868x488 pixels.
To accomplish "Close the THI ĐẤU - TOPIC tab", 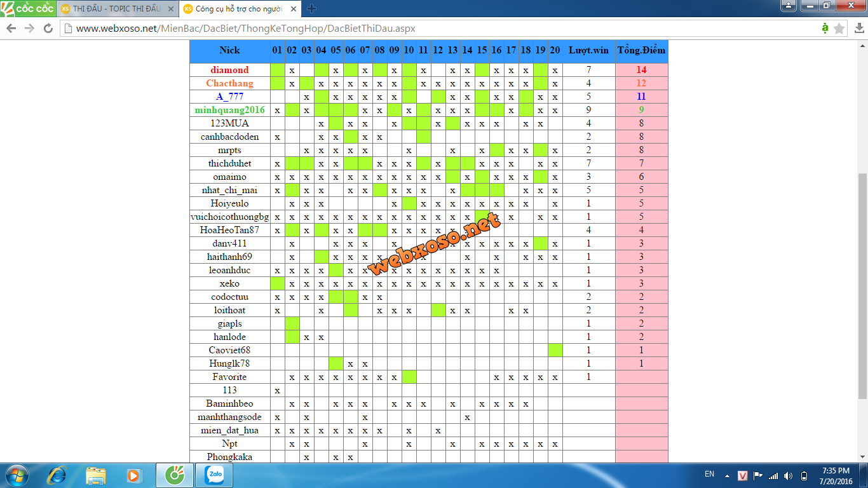I will coord(170,9).
